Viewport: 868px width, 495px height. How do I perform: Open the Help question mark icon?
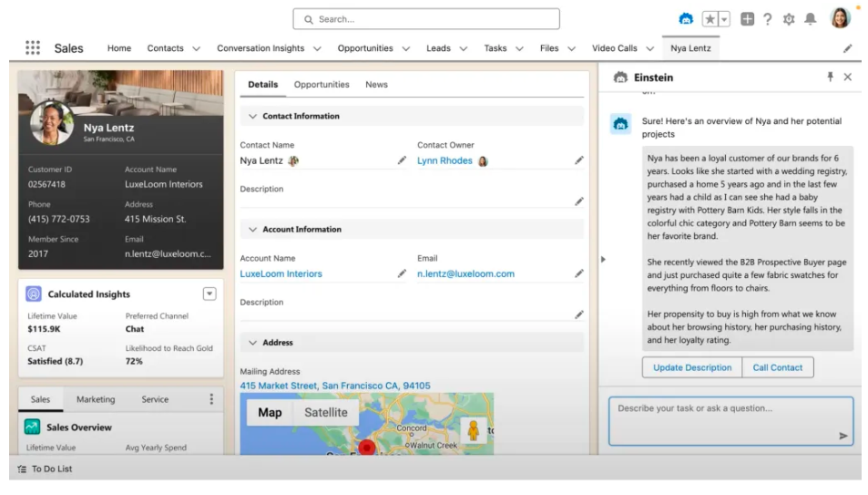point(768,19)
